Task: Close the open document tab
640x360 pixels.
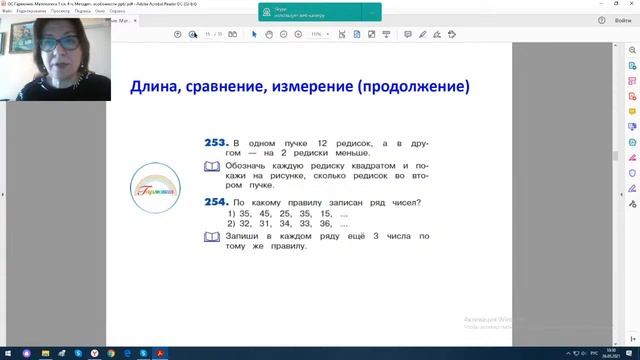Action: pos(135,20)
